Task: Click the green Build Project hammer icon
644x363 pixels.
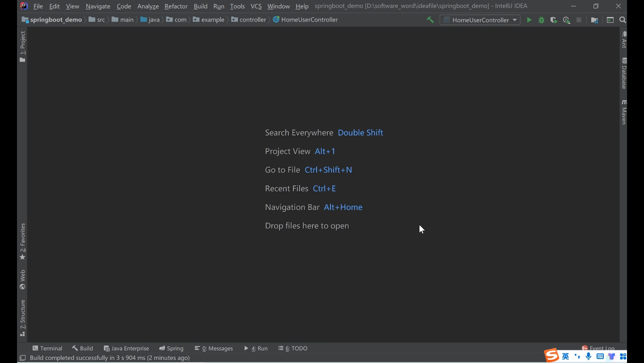Action: (430, 20)
